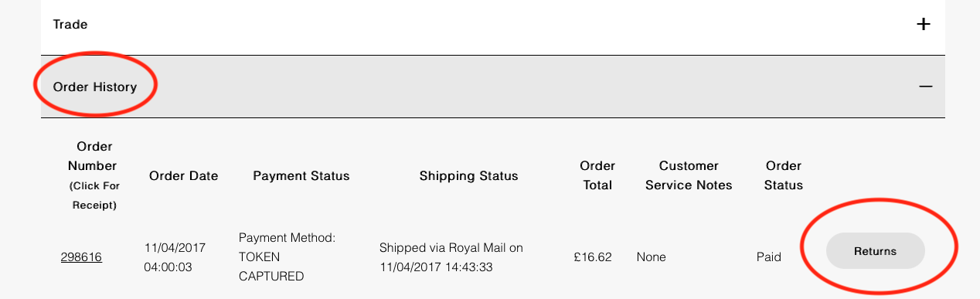980x299 pixels.
Task: Click the Shipped via Royal Mail text
Action: (x=451, y=257)
